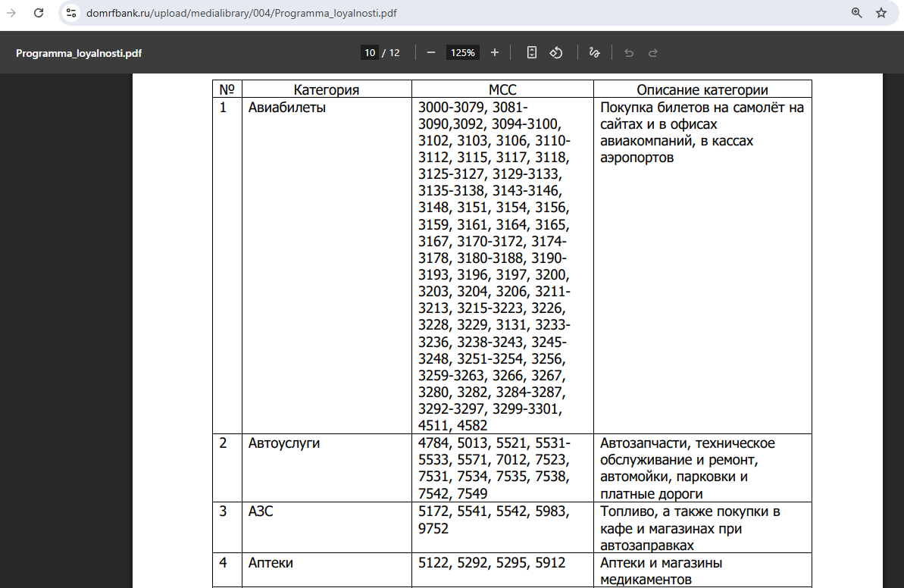Click the Авиабилеты category cell
This screenshot has height=588, width=904.
tap(287, 108)
